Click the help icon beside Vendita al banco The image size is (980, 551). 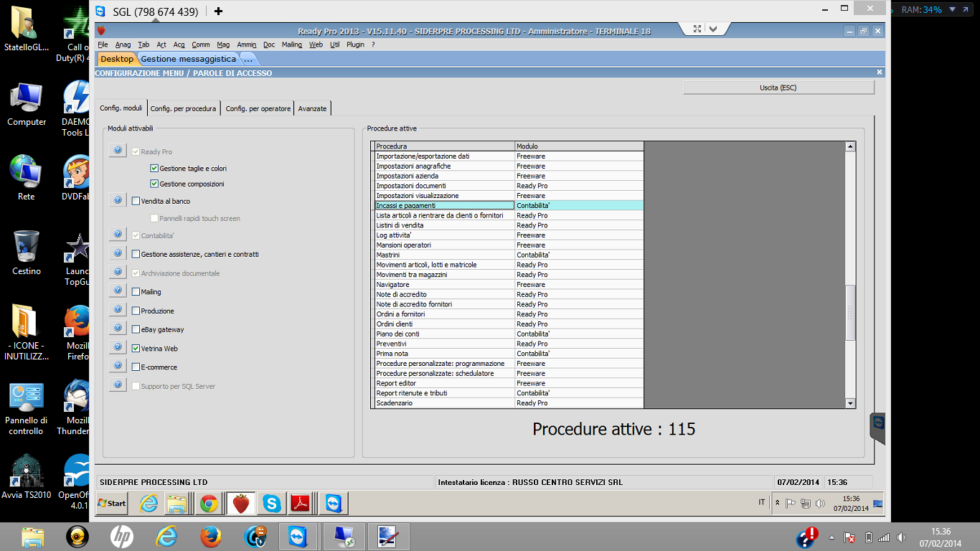click(118, 200)
